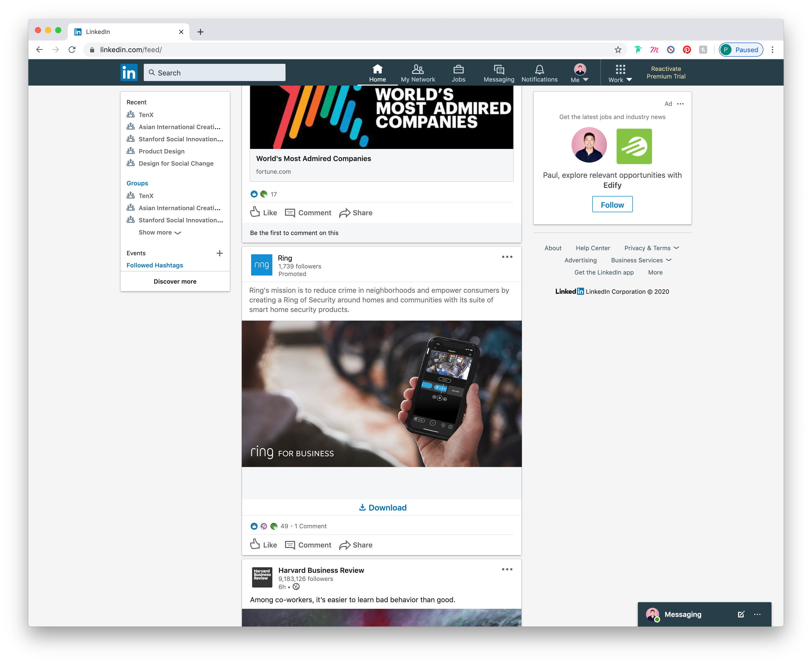Focus the LinkedIn Search field

[214, 73]
